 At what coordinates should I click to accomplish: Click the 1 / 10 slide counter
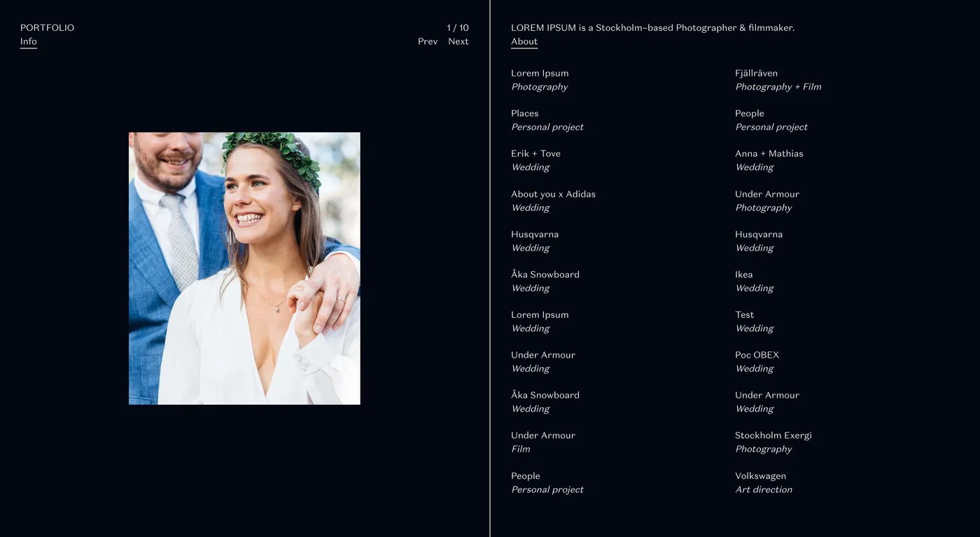click(x=458, y=28)
